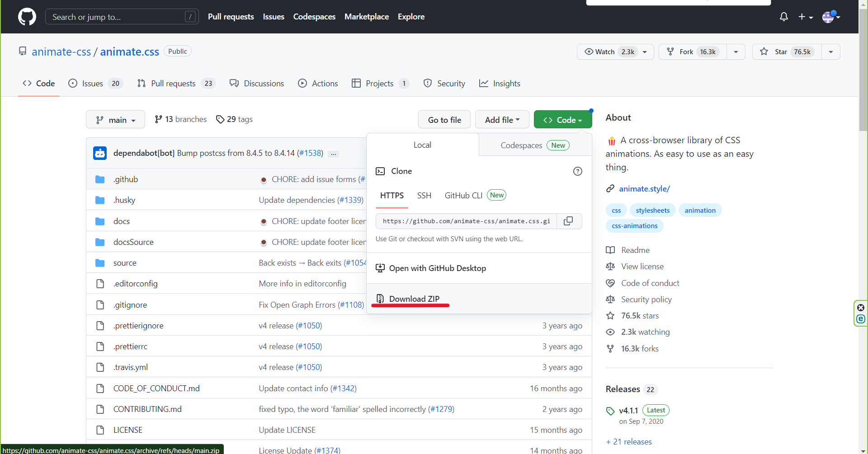The image size is (868, 454).
Task: Toggle the green Code dropdown button
Action: [x=563, y=120]
